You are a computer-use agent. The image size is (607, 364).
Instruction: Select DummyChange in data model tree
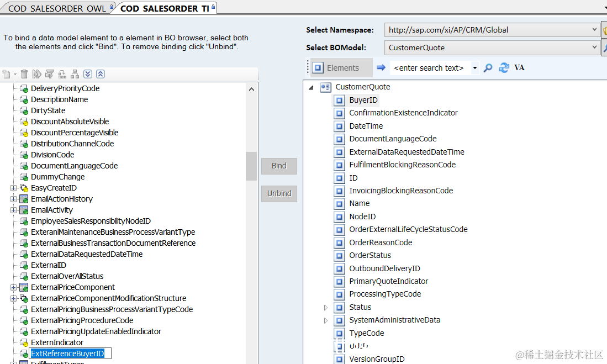tap(57, 177)
